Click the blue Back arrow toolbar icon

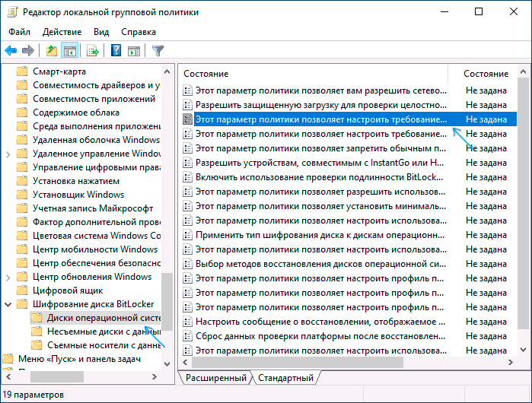(x=11, y=51)
